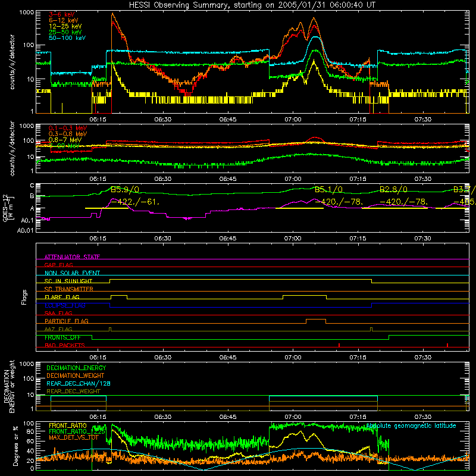Click the yellow 0.8-7 MeV legend entry
Screen dimensions: 476x476
pyautogui.click(x=65, y=140)
